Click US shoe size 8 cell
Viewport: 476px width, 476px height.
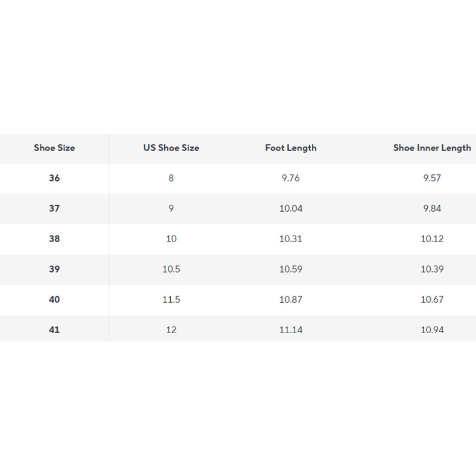171,178
